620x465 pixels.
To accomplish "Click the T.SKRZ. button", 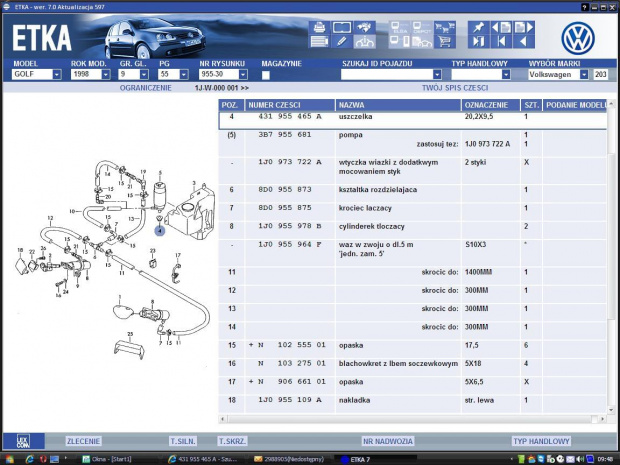I will [x=232, y=441].
